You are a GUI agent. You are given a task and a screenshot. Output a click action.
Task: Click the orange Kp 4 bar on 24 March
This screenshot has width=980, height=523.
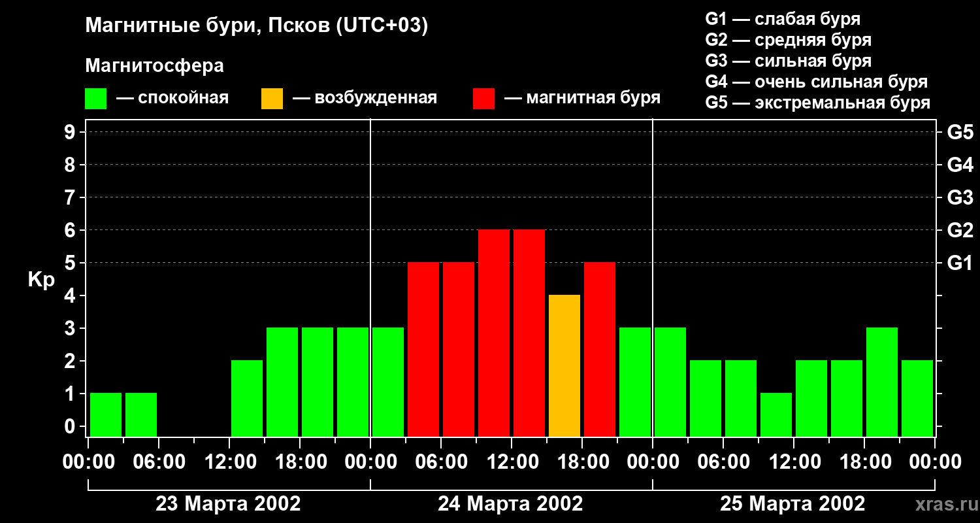(564, 366)
